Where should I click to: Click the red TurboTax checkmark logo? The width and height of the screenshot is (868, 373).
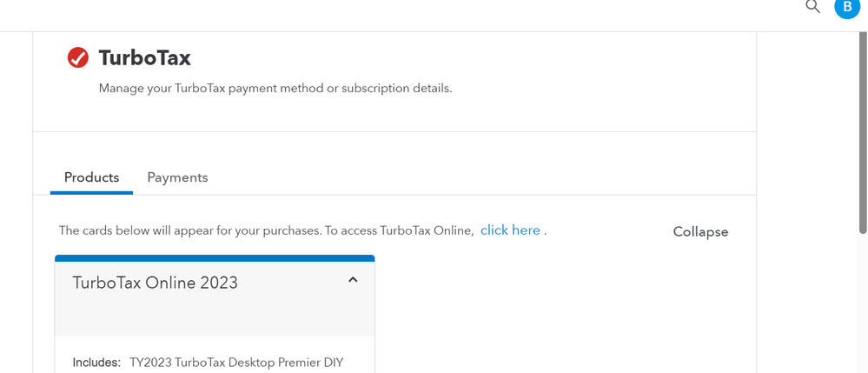pyautogui.click(x=78, y=58)
